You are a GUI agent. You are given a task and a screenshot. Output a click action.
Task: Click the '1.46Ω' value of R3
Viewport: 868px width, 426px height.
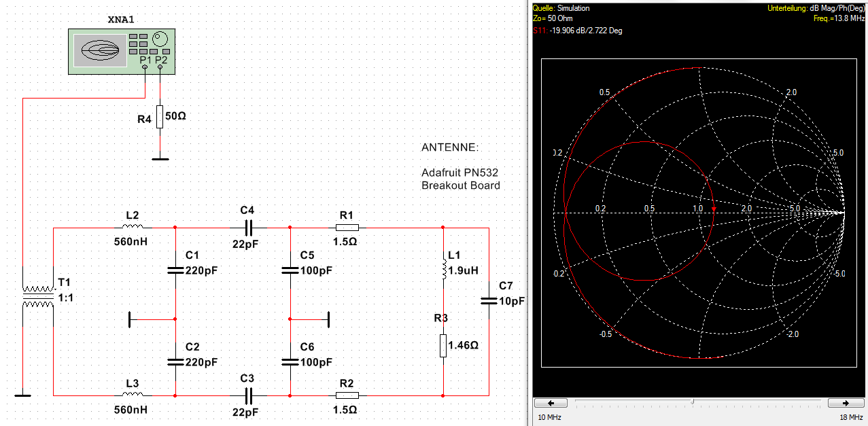(464, 345)
